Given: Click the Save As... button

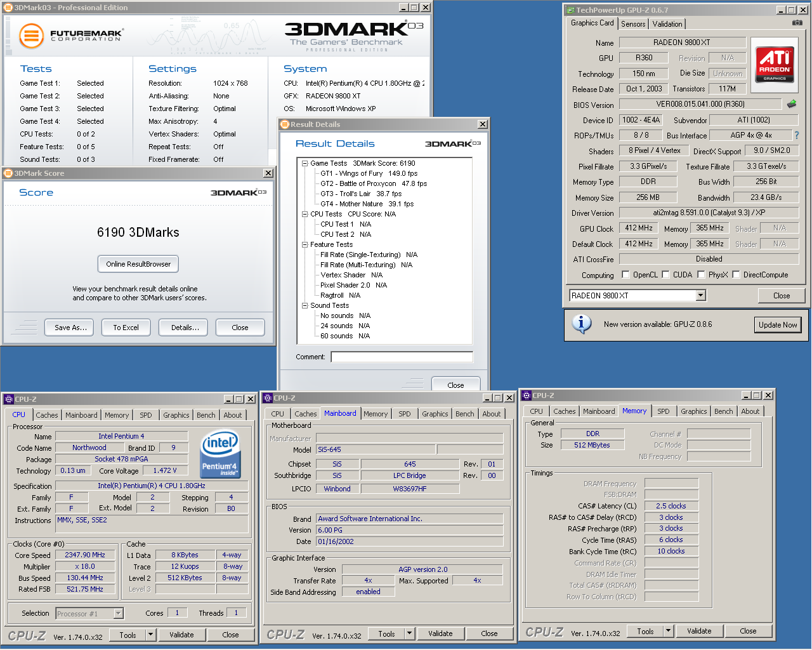Looking at the screenshot, I should point(70,328).
